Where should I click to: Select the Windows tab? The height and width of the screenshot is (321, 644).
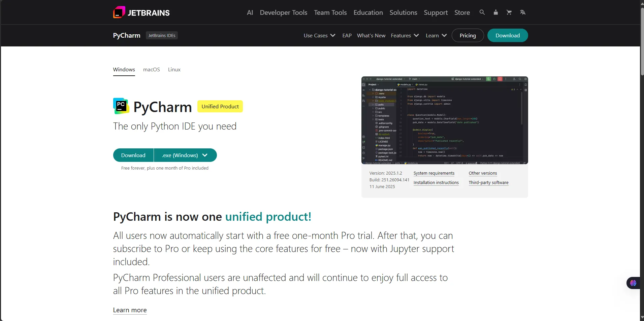pyautogui.click(x=124, y=70)
